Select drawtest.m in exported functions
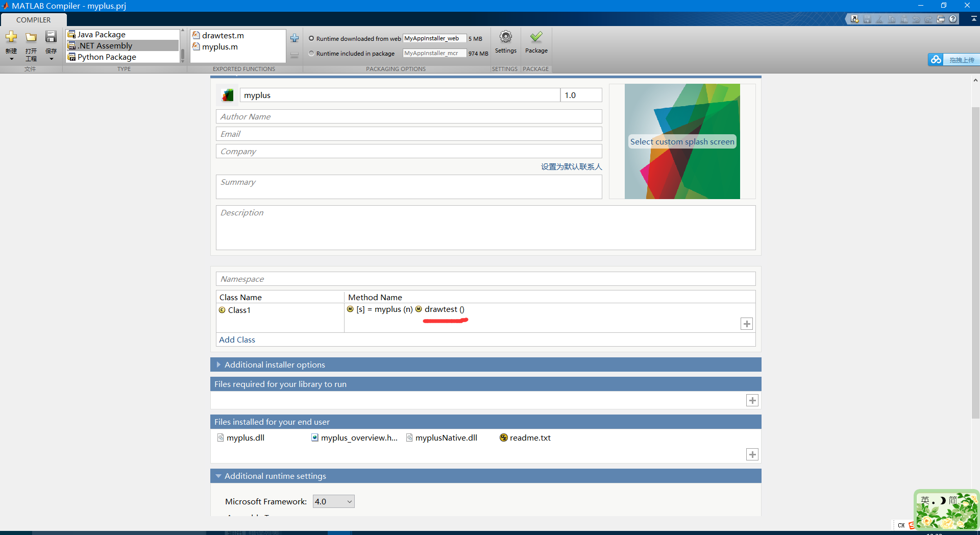This screenshot has height=535, width=980. click(x=218, y=35)
